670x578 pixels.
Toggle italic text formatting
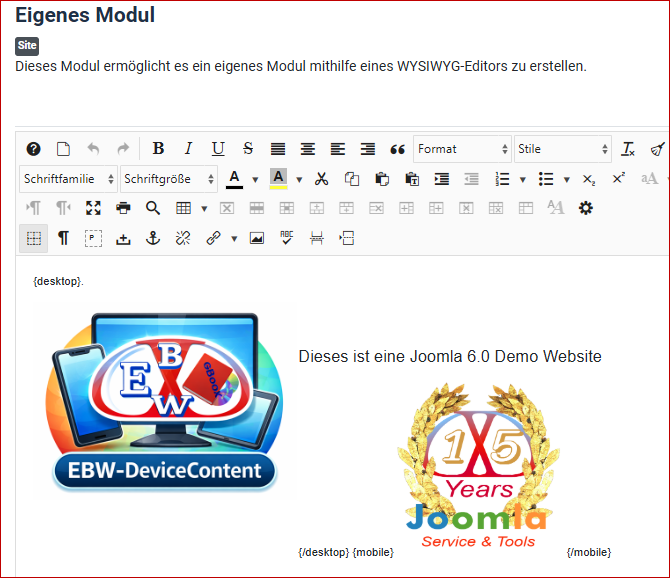pos(188,149)
